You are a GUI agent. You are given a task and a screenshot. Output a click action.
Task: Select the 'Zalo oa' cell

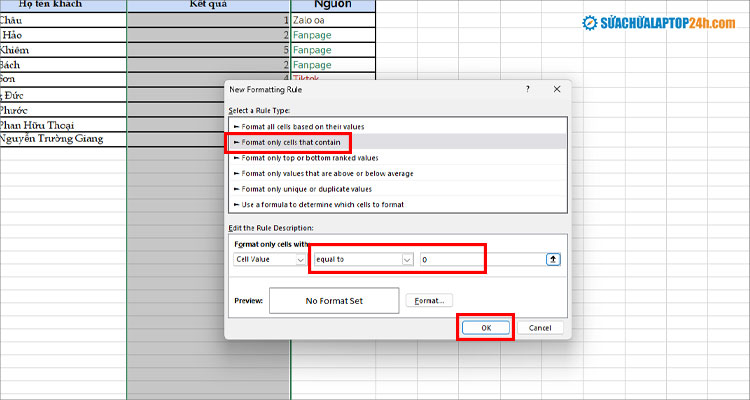(x=333, y=20)
